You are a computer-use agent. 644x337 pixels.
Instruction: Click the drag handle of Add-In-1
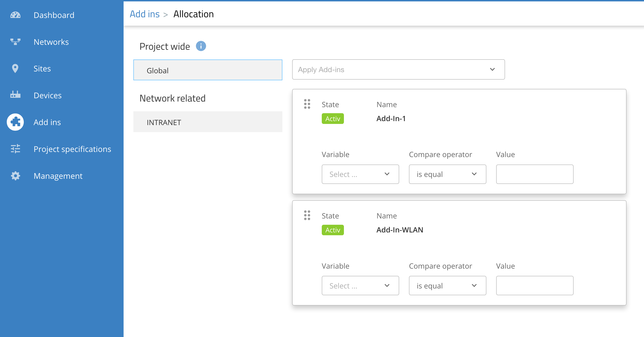click(307, 104)
